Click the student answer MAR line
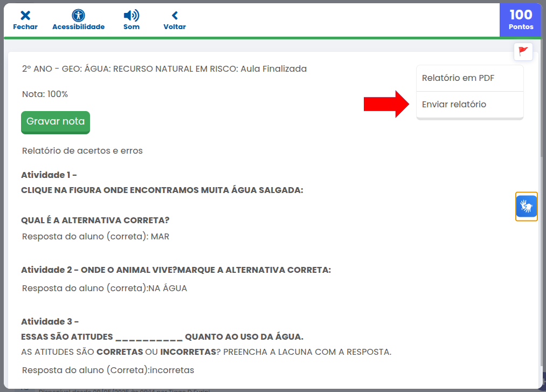546x392 pixels. tap(95, 237)
